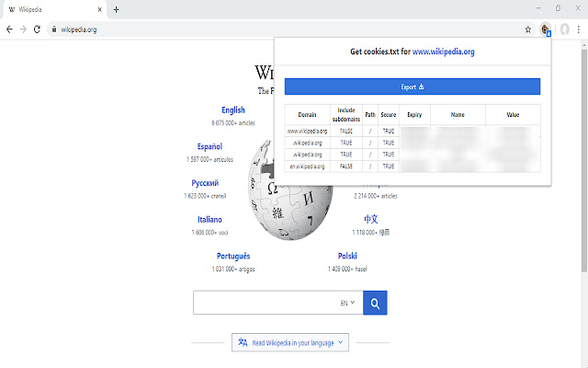Expand Read Wikipedia in your language
Screen dimensions: 588x368
(290, 342)
